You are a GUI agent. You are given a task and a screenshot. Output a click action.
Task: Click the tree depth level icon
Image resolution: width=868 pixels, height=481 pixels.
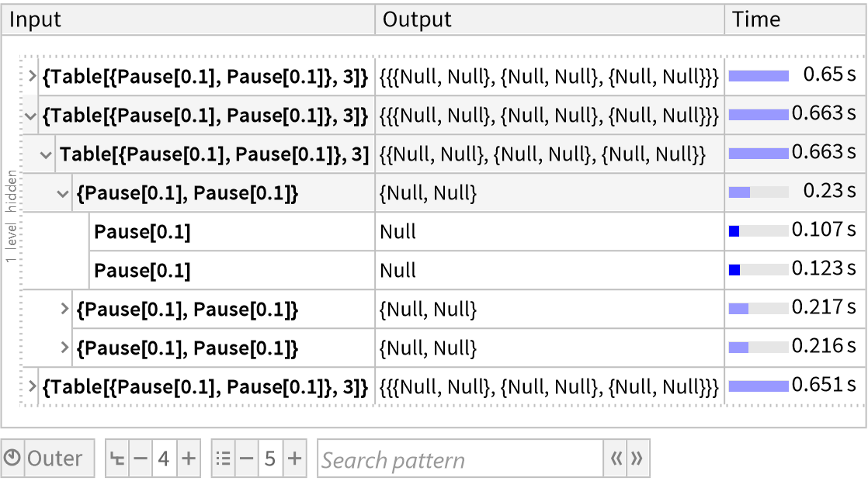(118, 459)
